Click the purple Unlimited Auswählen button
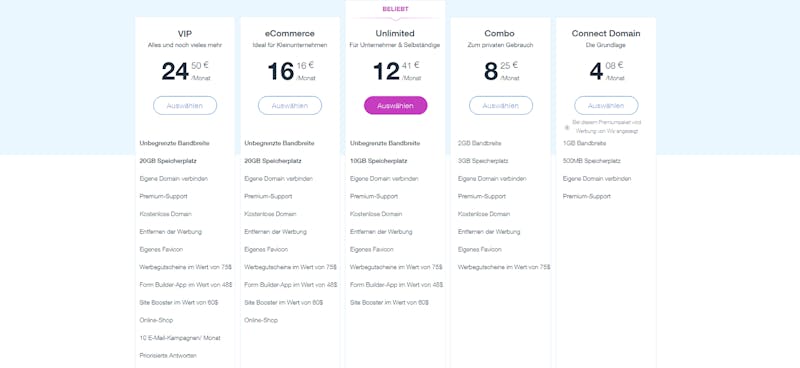800x368 pixels. tap(395, 106)
